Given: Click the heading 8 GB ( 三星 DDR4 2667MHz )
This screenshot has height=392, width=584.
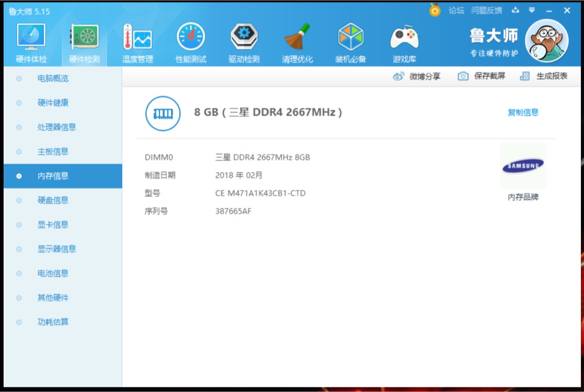Looking at the screenshot, I should (268, 112).
